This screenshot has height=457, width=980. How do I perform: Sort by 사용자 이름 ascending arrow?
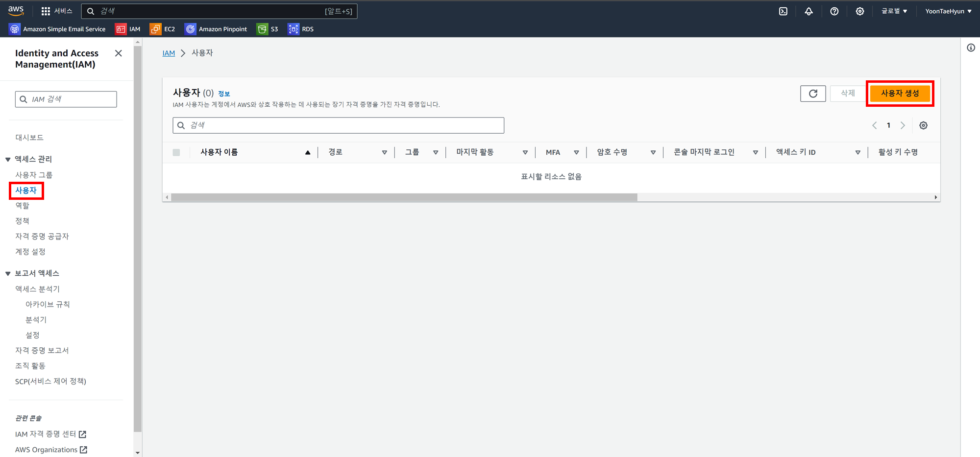[308, 152]
